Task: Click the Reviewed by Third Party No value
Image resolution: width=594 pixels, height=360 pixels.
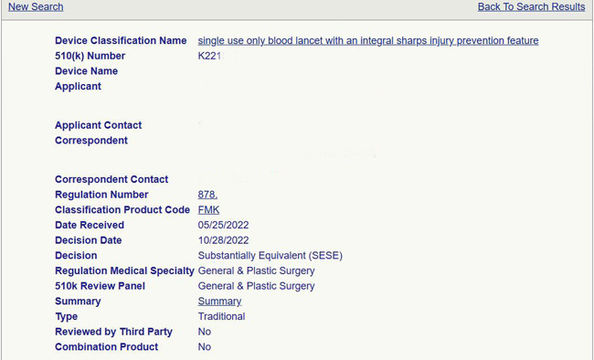Action: [204, 332]
